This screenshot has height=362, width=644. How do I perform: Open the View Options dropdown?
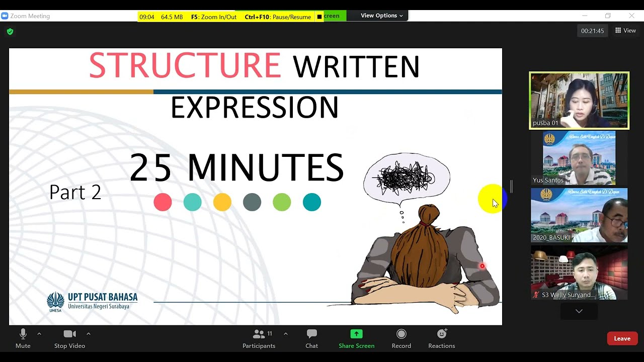coord(381,16)
